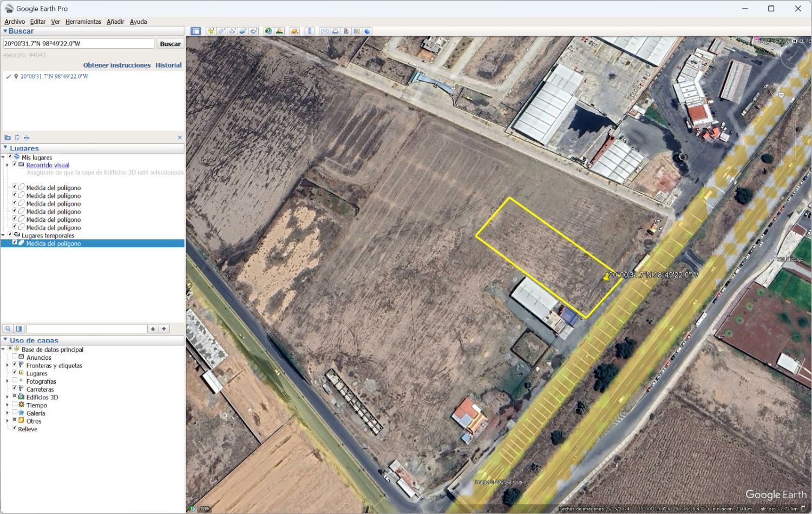Click the Buscar search button
The width and height of the screenshot is (812, 514).
tap(170, 44)
